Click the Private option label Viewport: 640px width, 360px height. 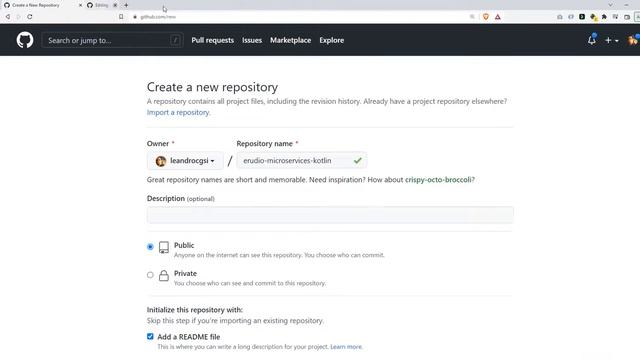click(185, 273)
